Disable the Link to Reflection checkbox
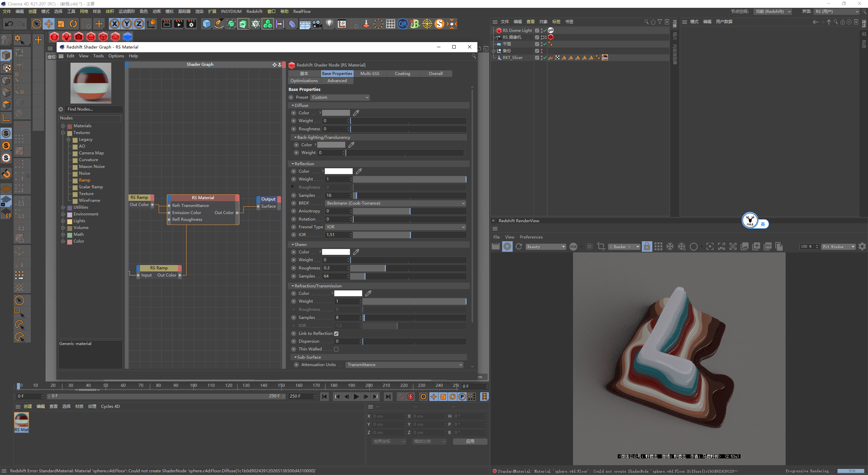Screen dimensions: 868x475 point(336,334)
